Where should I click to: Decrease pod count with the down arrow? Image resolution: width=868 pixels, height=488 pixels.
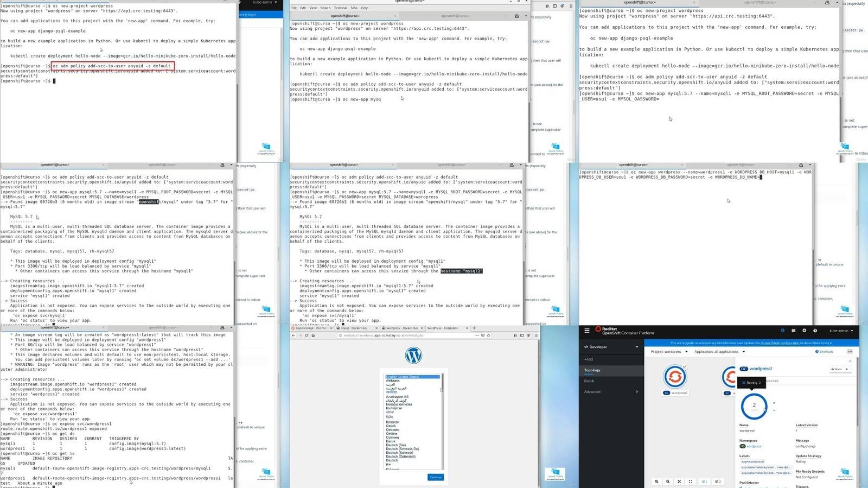(774, 410)
